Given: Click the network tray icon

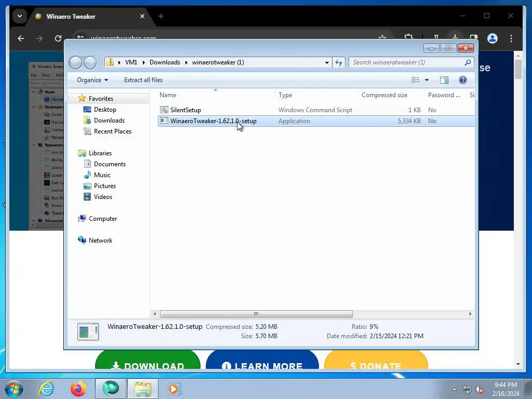Looking at the screenshot, I should pos(467,390).
